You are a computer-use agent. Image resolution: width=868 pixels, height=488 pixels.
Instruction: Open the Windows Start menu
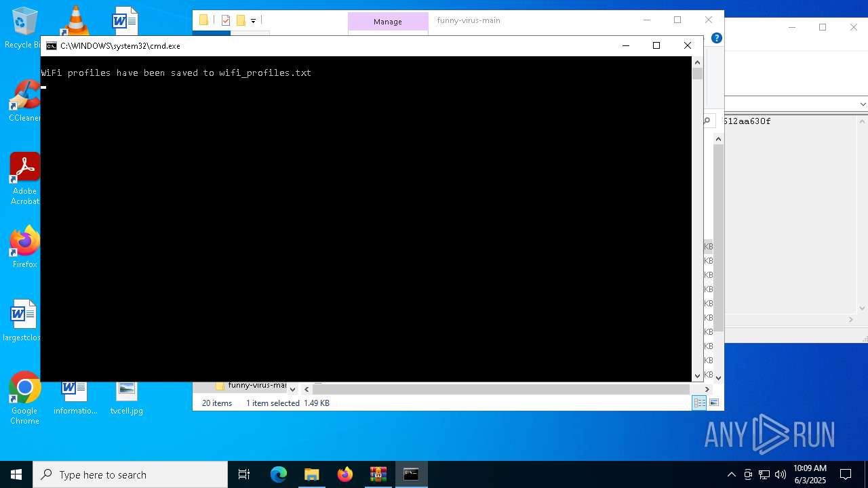tap(16, 474)
